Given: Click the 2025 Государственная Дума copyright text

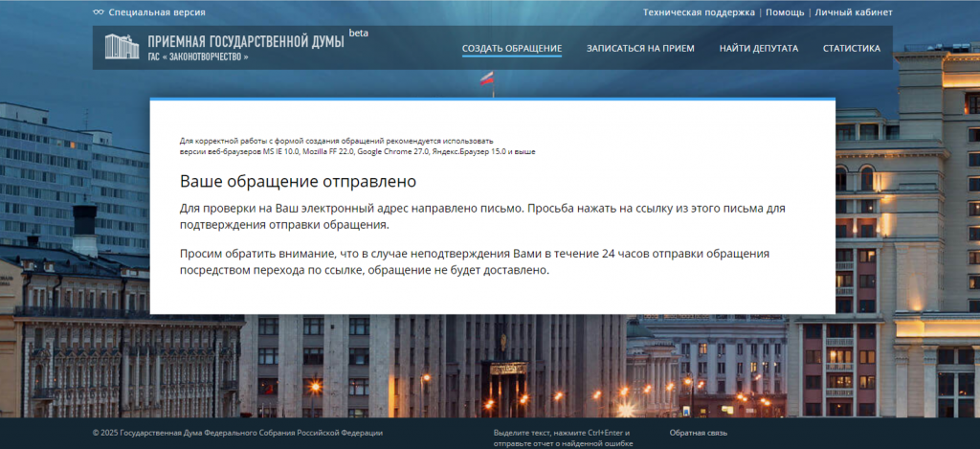Looking at the screenshot, I should point(237,433).
